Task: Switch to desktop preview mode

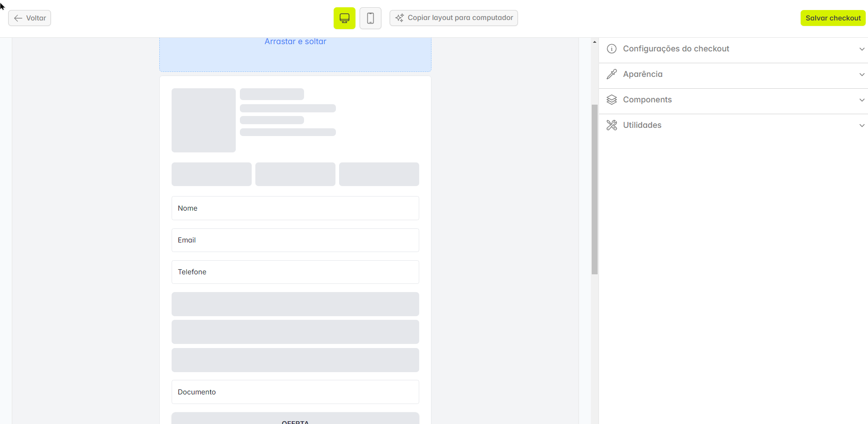Action: pos(344,18)
